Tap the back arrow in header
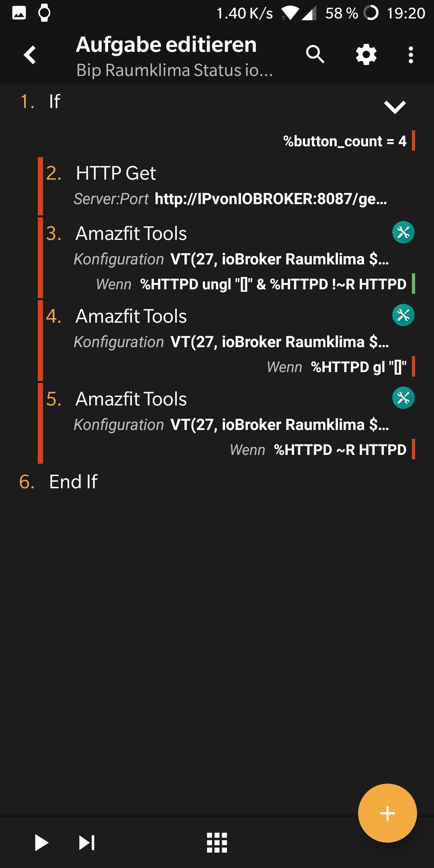This screenshot has width=434, height=868. (30, 55)
